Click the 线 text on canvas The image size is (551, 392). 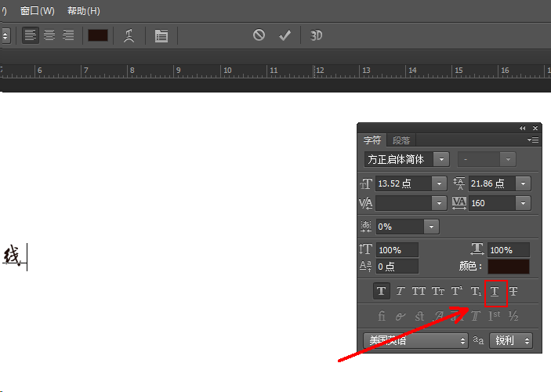tap(13, 255)
